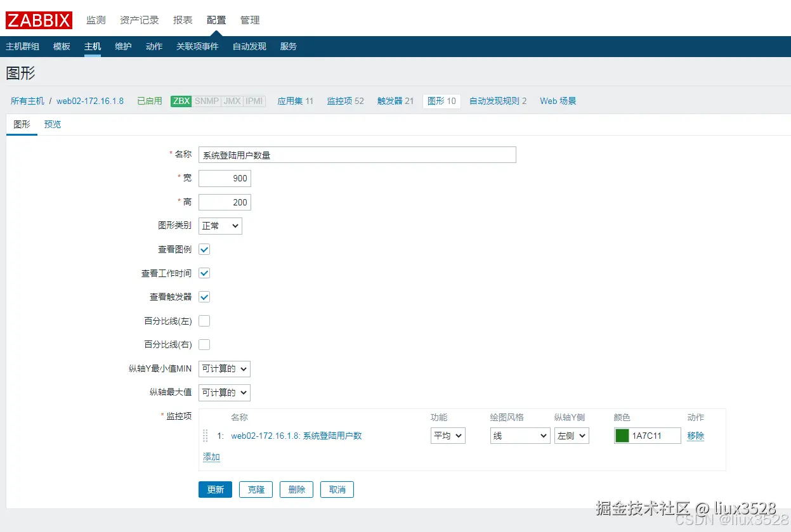
Task: Open the 功能 dropdown showing 平均
Action: [x=447, y=436]
